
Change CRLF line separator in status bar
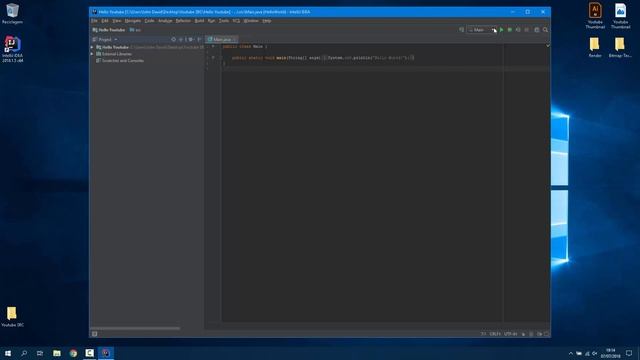click(x=495, y=334)
